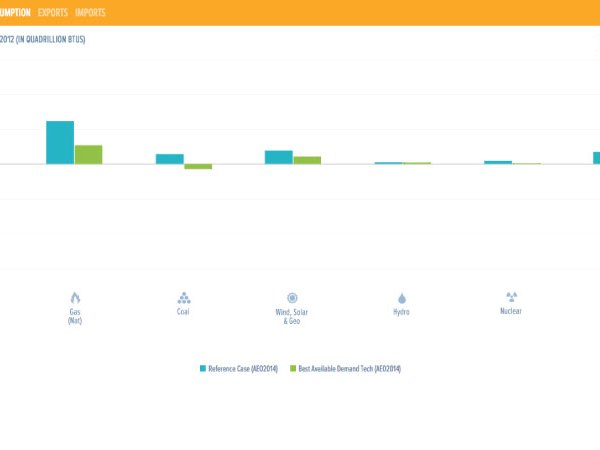Toggle the Best Available Demand Tech swatch

pyautogui.click(x=293, y=368)
